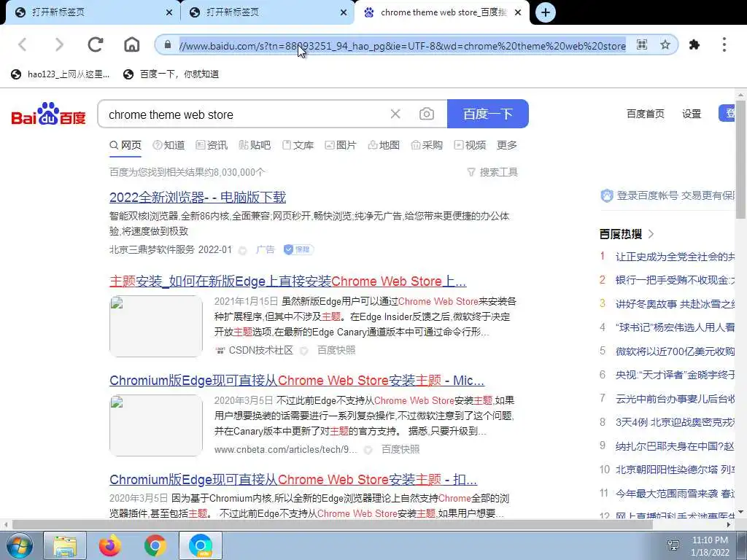The height and width of the screenshot is (560, 747).
Task: Clear the Baidu search box with the X
Action: (395, 114)
